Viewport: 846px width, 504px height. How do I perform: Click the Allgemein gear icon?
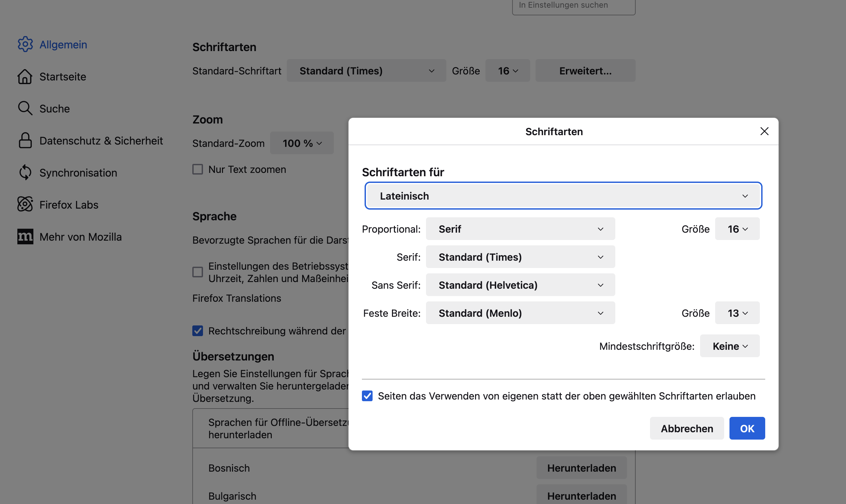point(25,44)
